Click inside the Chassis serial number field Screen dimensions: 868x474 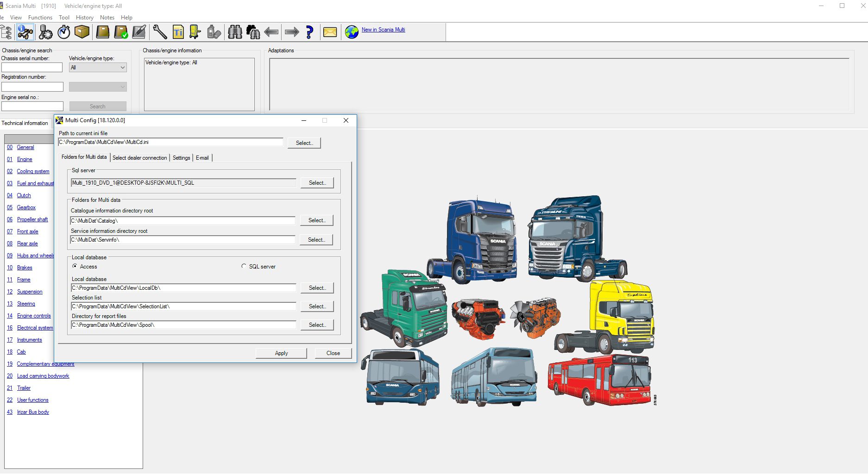[x=32, y=67]
